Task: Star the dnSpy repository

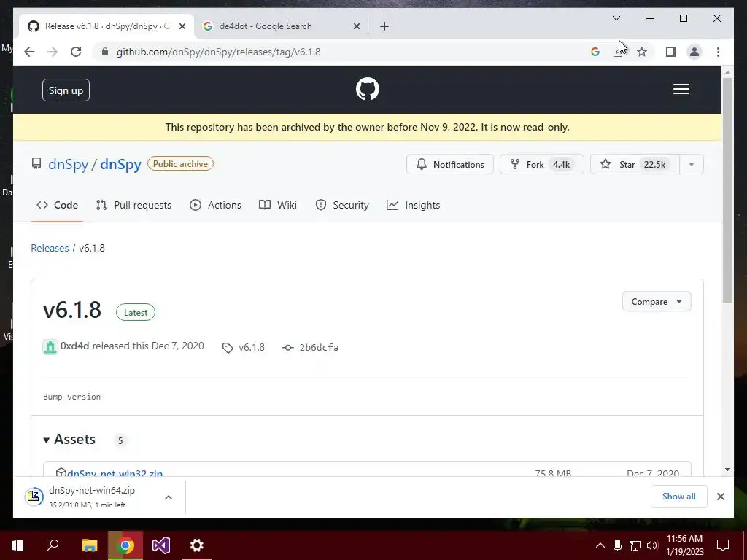Action: coord(635,164)
